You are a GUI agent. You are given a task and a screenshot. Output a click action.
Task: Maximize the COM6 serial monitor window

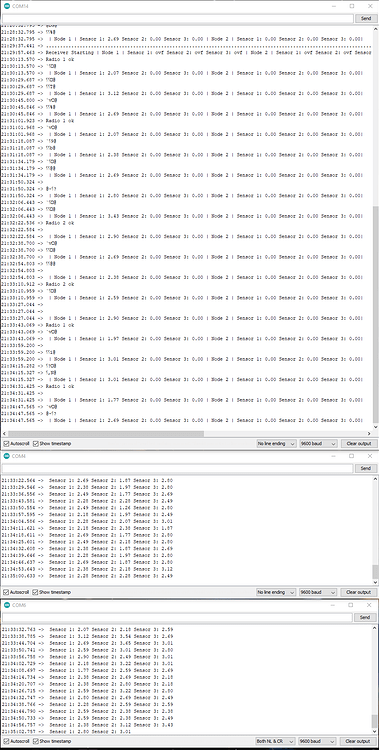coord(352,605)
